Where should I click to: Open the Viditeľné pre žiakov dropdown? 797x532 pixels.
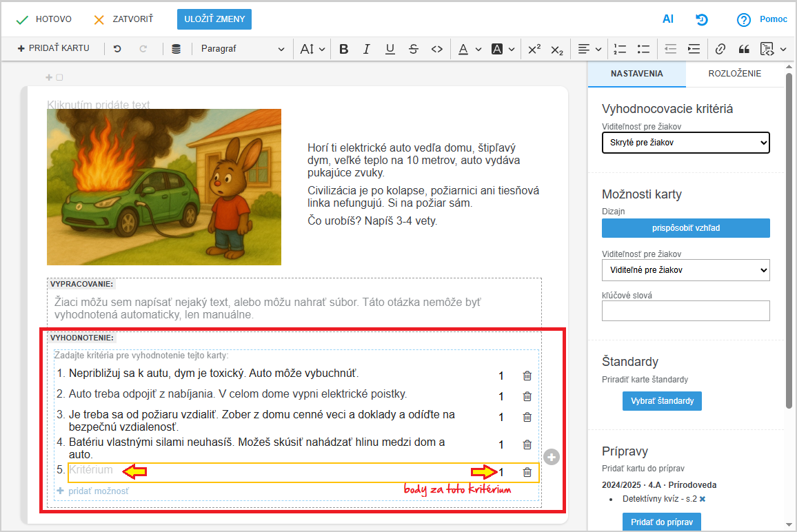[x=686, y=270]
